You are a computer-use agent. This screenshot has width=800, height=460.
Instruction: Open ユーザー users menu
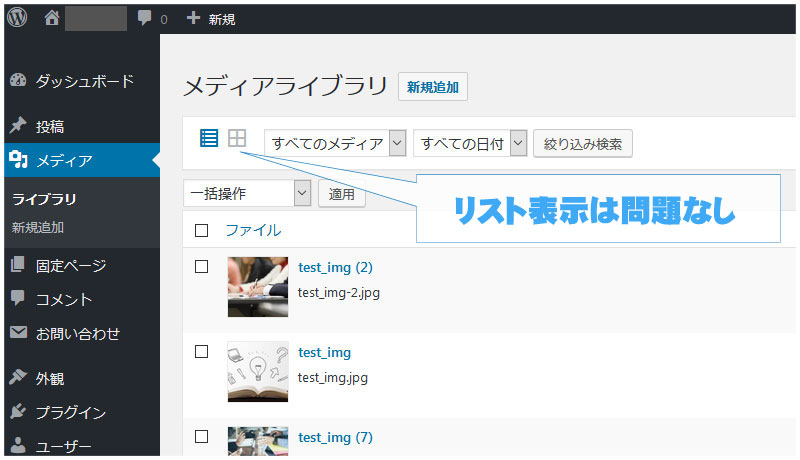[64, 447]
